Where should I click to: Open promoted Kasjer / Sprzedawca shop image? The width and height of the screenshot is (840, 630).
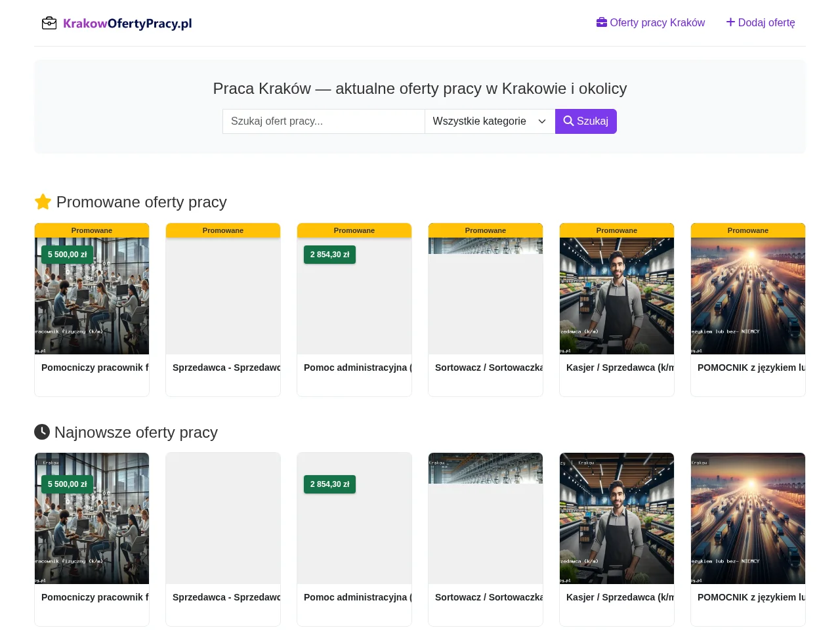click(x=617, y=296)
